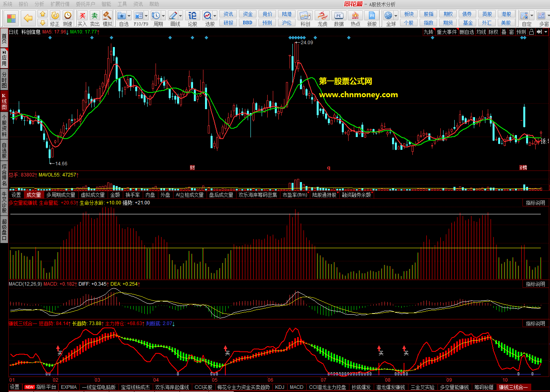Toggle the 预测 forecast on chart bar
This screenshot has width=550, height=392.
pos(521,32)
